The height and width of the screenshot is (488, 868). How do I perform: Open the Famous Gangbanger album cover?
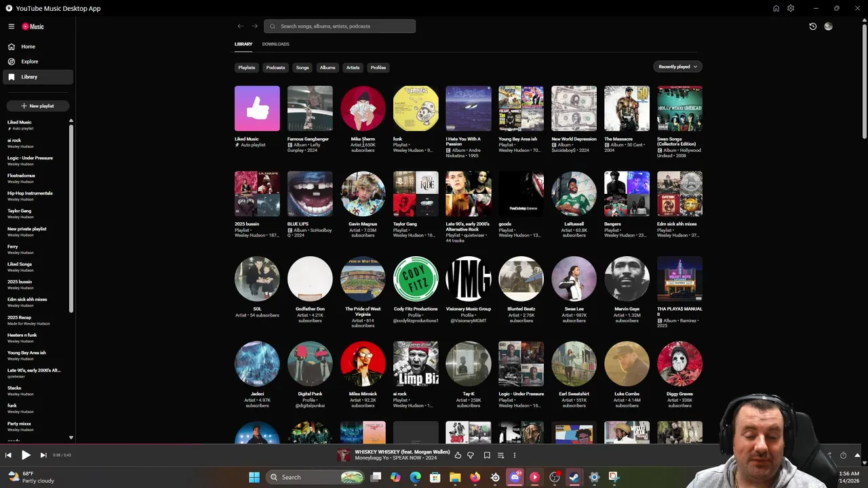click(x=310, y=108)
